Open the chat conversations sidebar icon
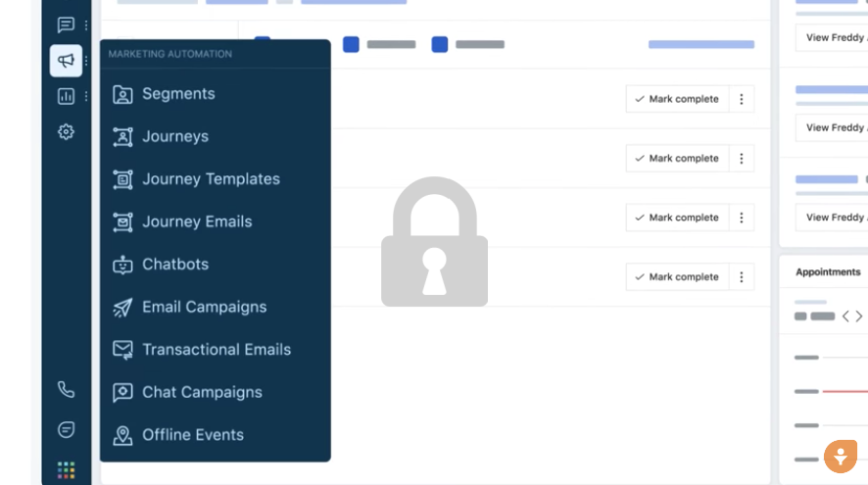The width and height of the screenshot is (868, 485). 66,25
